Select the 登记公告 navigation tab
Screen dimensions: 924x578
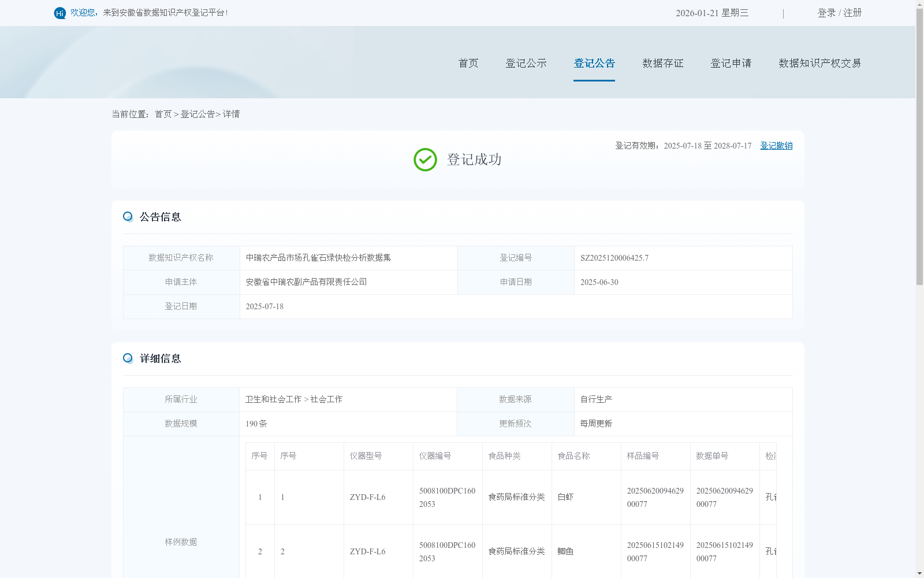pyautogui.click(x=594, y=63)
